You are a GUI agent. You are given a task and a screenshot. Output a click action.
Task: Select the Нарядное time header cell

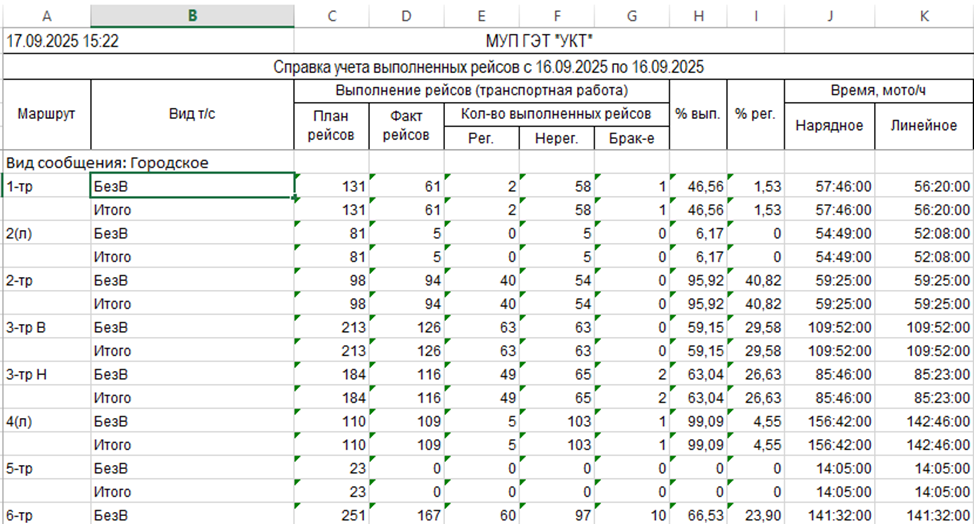point(829,125)
